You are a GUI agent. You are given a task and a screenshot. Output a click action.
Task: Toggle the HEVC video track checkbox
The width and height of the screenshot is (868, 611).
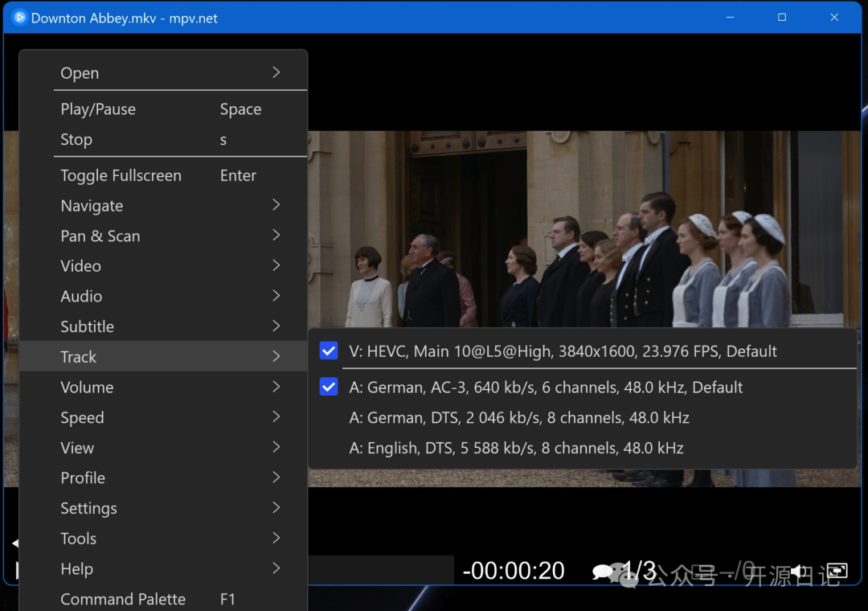[329, 351]
